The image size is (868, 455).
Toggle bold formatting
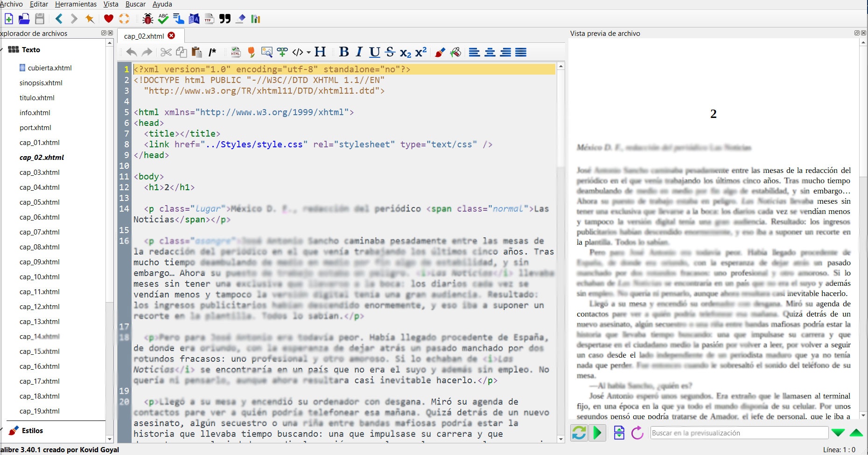pyautogui.click(x=344, y=52)
